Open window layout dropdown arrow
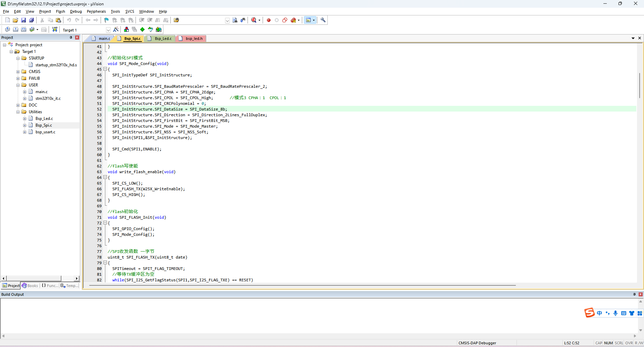The image size is (644, 347). [314, 20]
